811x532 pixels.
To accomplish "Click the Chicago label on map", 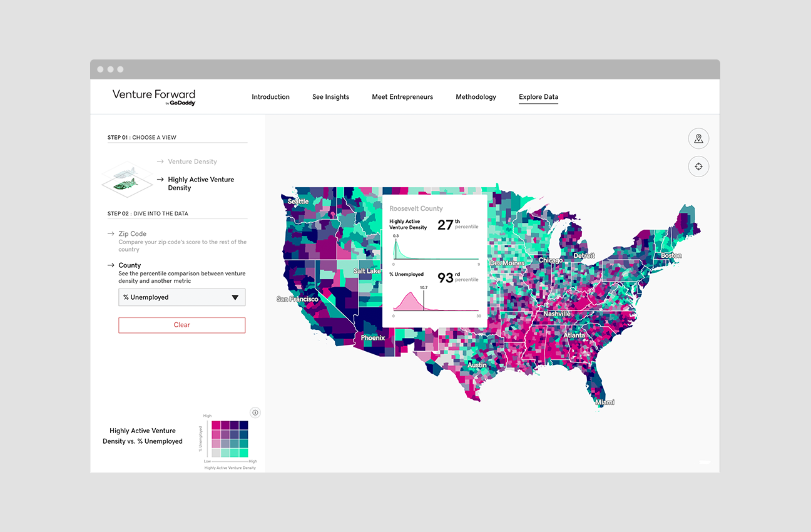I will (x=551, y=260).
